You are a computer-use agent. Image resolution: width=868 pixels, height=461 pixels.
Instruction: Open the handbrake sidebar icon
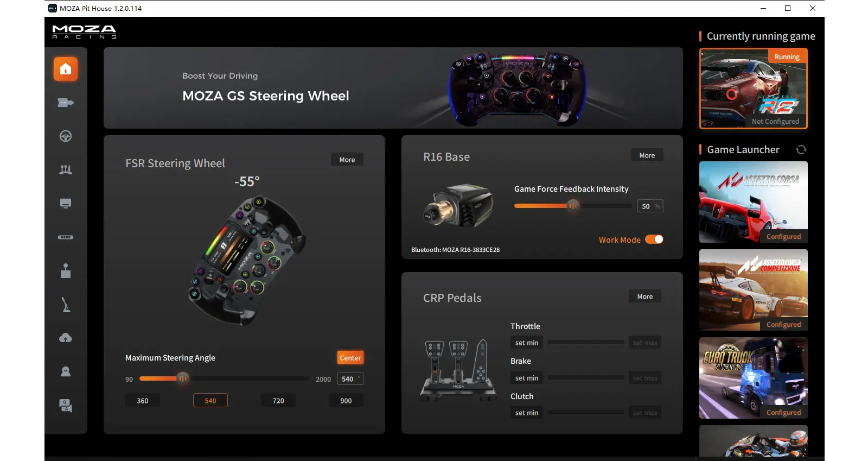pyautogui.click(x=66, y=305)
